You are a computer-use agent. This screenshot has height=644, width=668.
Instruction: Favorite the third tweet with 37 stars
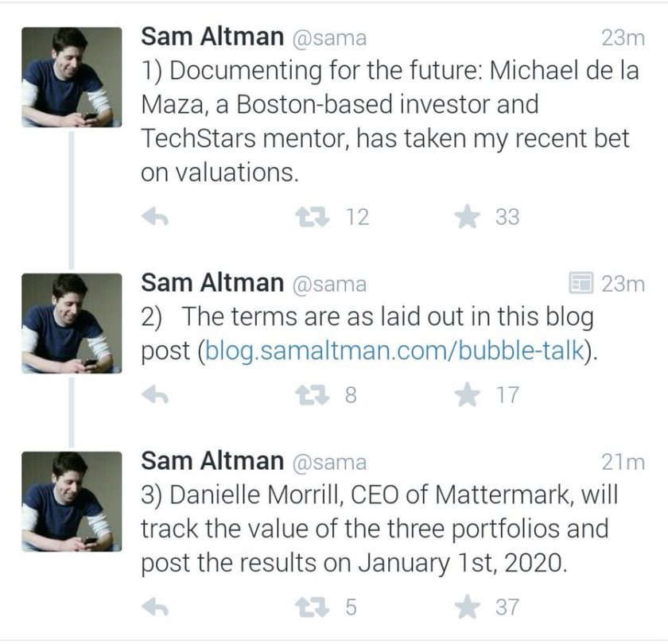[x=468, y=607]
